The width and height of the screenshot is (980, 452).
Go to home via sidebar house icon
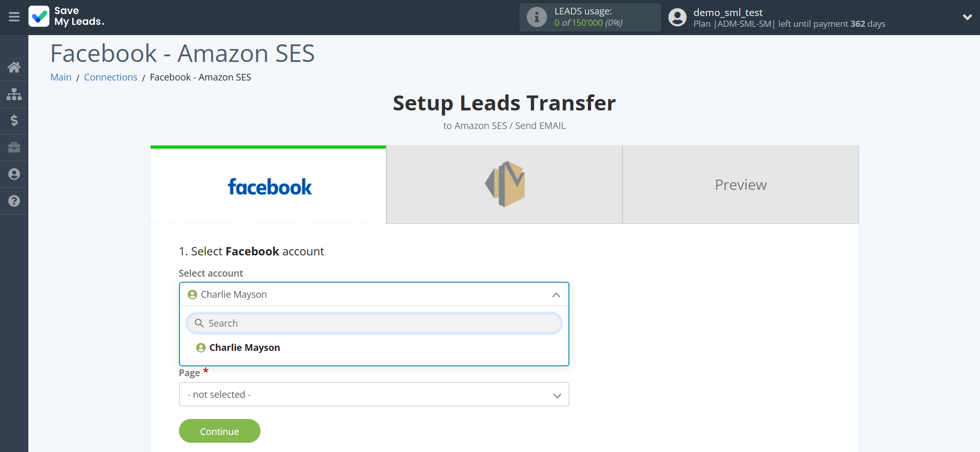tap(14, 67)
